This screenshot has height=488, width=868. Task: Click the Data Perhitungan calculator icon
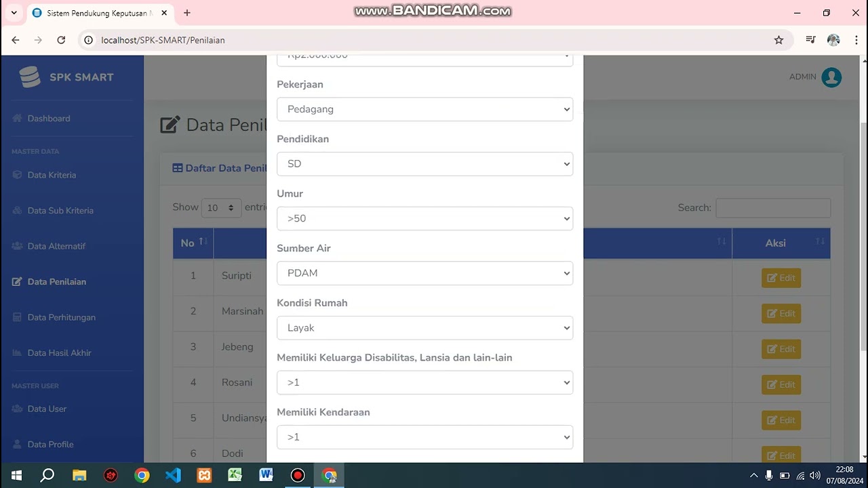(18, 317)
